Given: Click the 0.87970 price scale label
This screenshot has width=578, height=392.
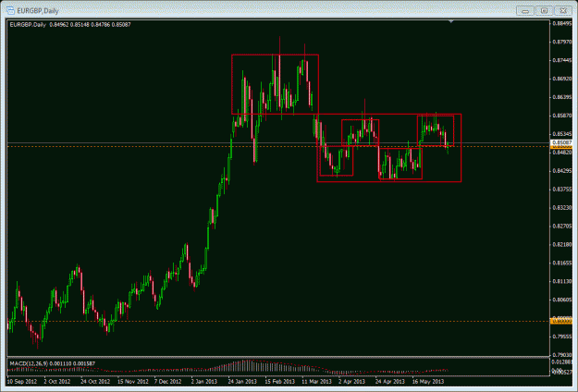Looking at the screenshot, I should 561,42.
